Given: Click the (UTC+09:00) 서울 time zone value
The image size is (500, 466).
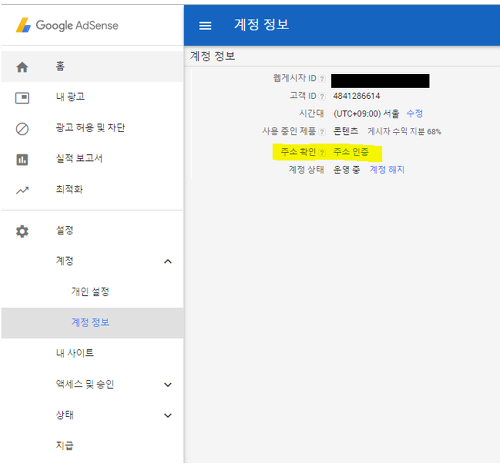Looking at the screenshot, I should (x=366, y=114).
